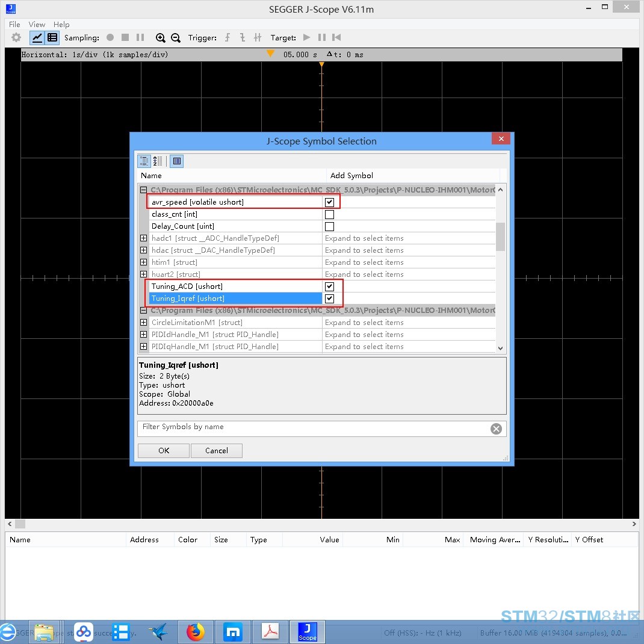Click the Filter Symbols by name field

pos(313,429)
